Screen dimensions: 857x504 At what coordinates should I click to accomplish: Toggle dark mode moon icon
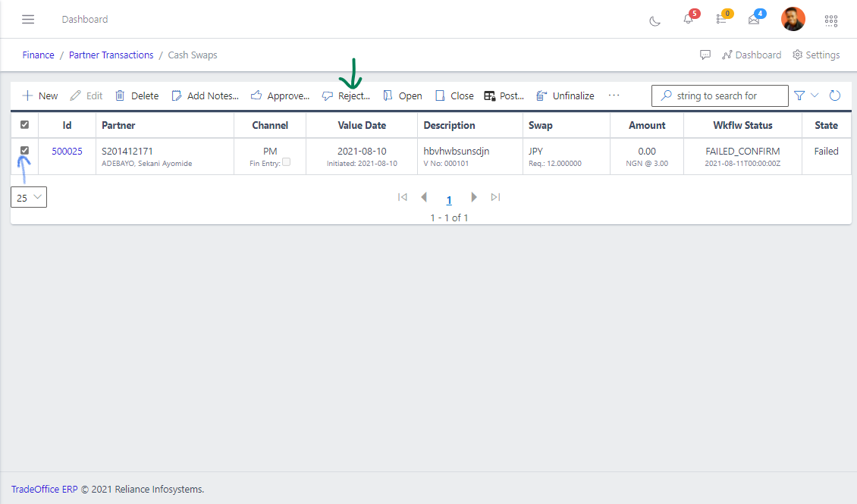[655, 20]
